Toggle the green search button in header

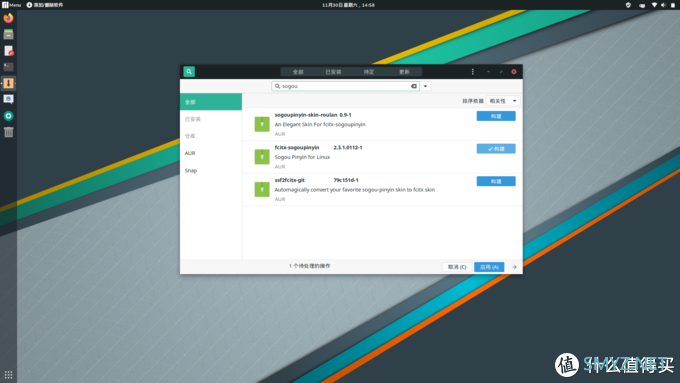point(189,72)
